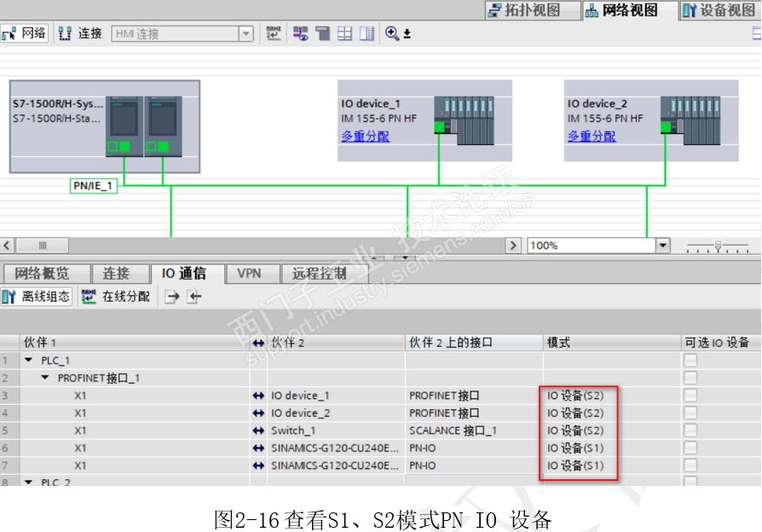This screenshot has width=762, height=532.
Task: Click the table grid layout icon
Action: click(x=344, y=33)
